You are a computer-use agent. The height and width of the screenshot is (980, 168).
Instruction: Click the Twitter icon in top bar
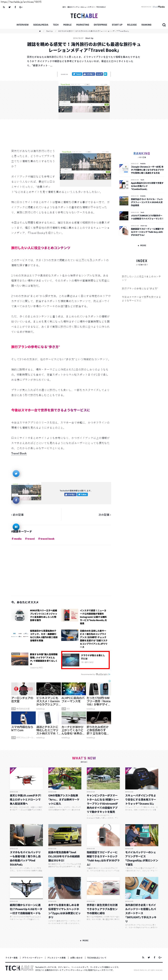[x=10, y=7]
